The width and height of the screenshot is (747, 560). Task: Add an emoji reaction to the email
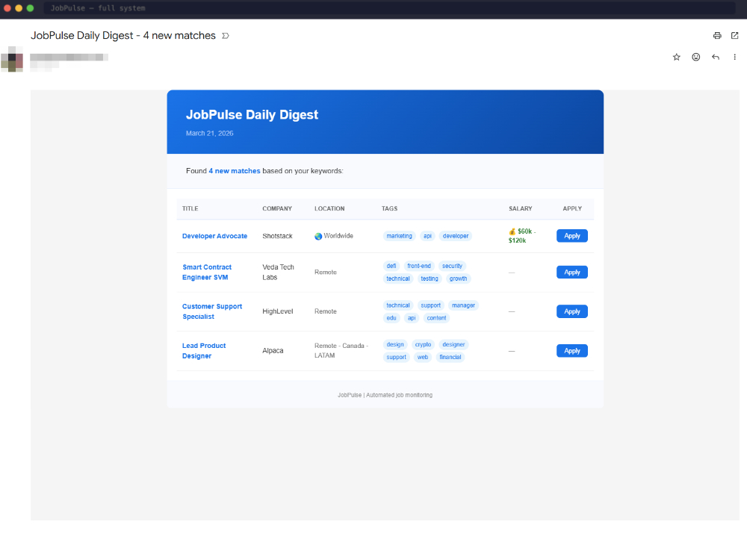[x=696, y=57]
